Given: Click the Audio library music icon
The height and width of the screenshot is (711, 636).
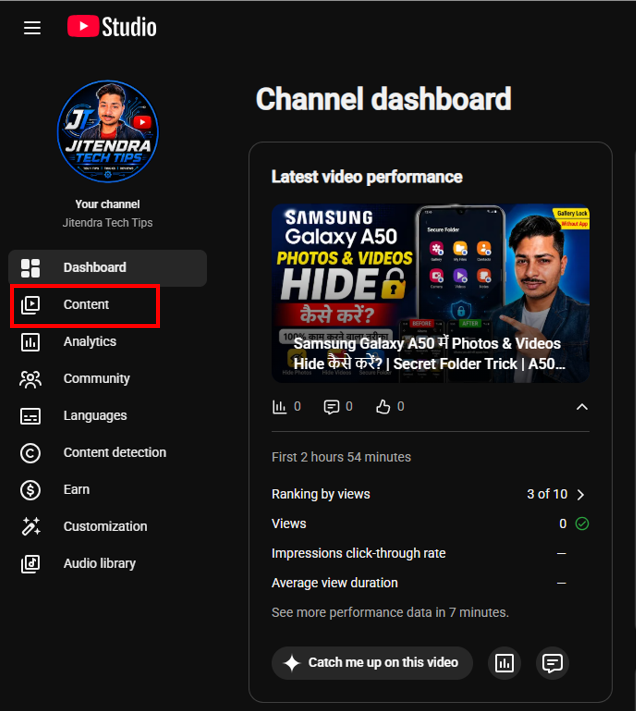Looking at the screenshot, I should (30, 564).
